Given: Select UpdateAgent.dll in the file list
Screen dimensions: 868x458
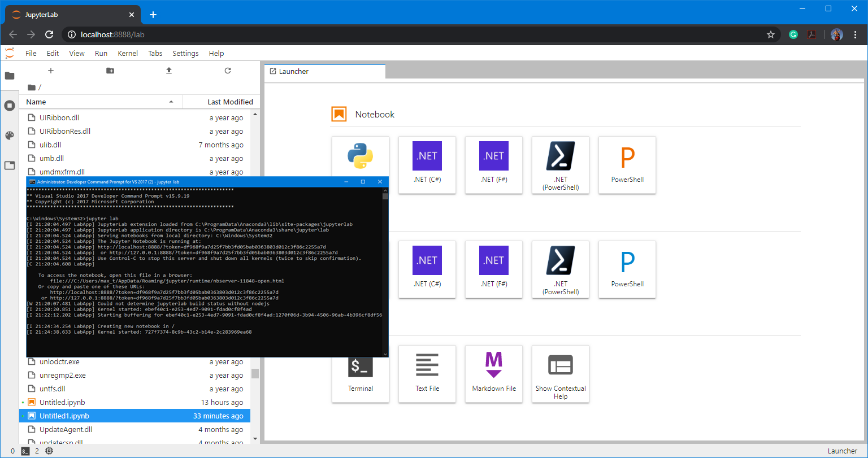Looking at the screenshot, I should click(134, 429).
